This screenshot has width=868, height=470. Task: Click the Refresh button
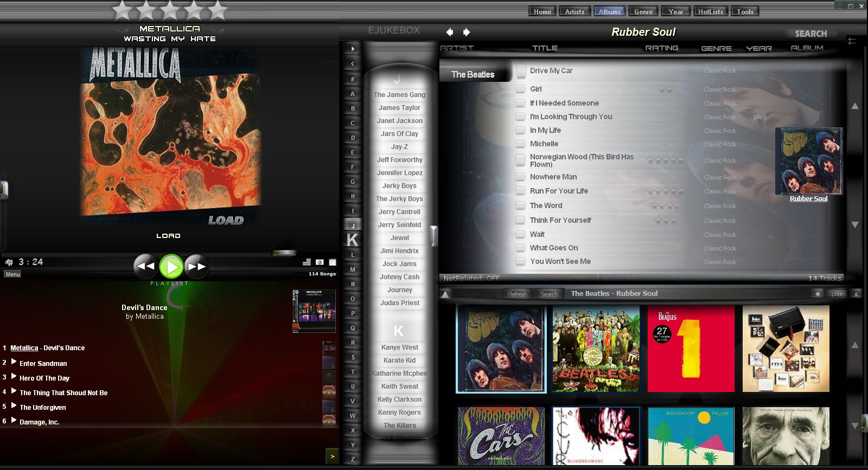pyautogui.click(x=517, y=294)
